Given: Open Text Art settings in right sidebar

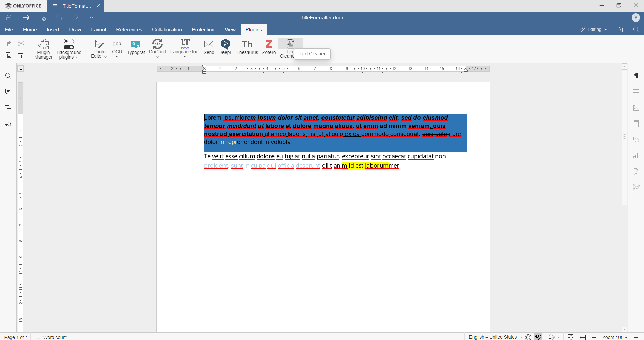Looking at the screenshot, I should point(636,172).
